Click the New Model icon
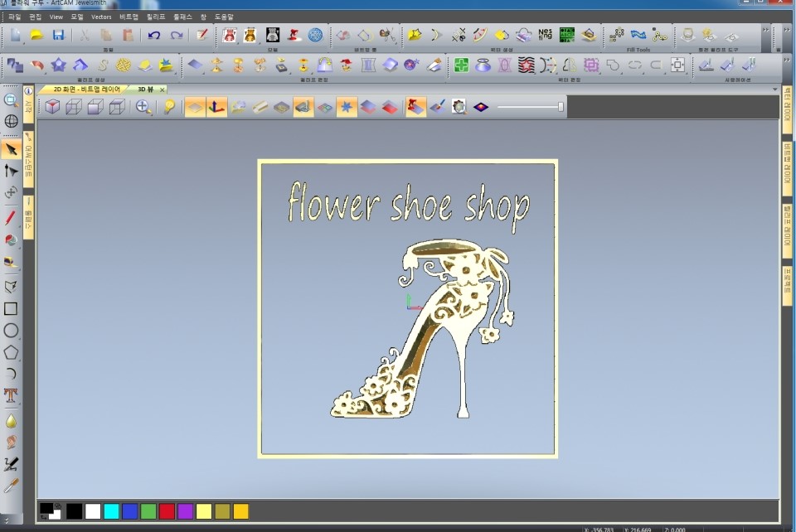The image size is (796, 532). tap(15, 35)
